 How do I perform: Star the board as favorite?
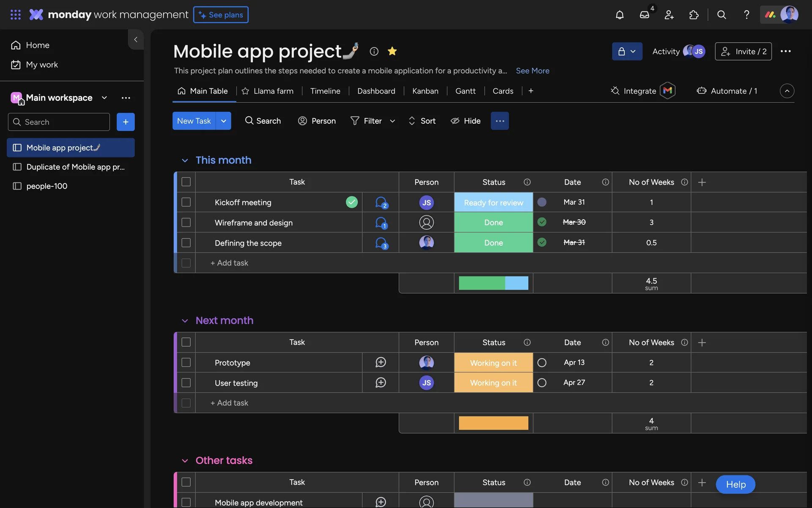[392, 51]
